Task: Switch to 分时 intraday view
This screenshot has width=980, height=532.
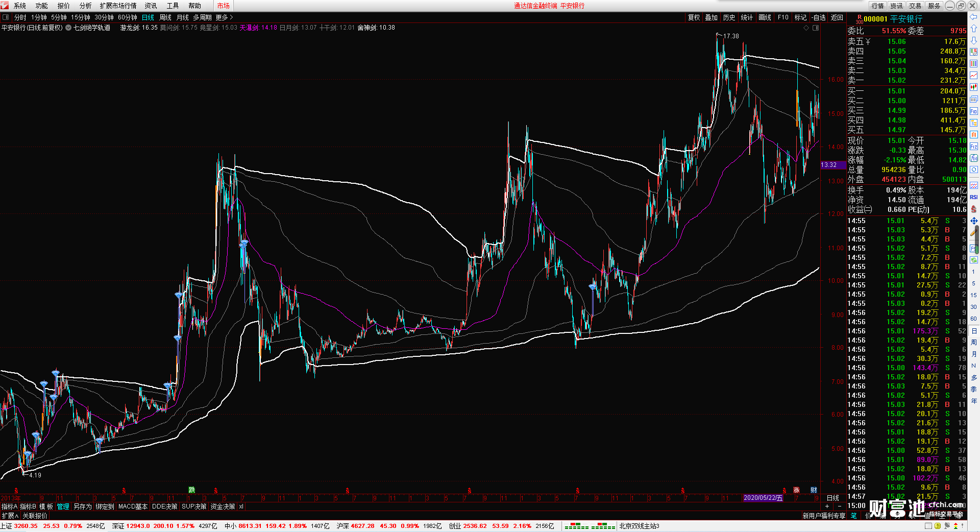Action: [20, 17]
